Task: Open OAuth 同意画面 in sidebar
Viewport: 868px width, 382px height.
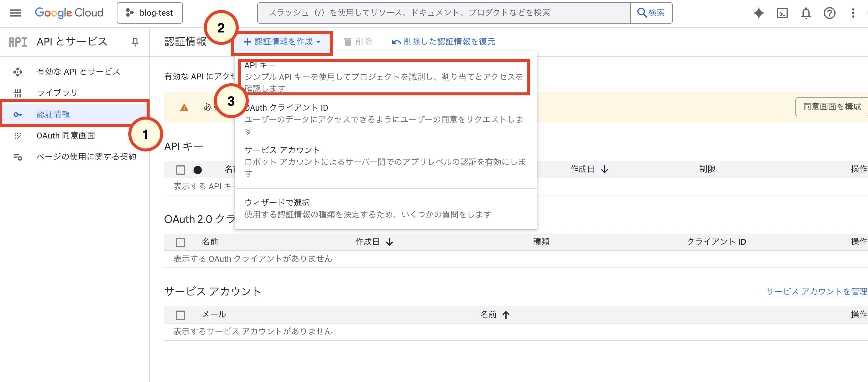Action: [66, 136]
